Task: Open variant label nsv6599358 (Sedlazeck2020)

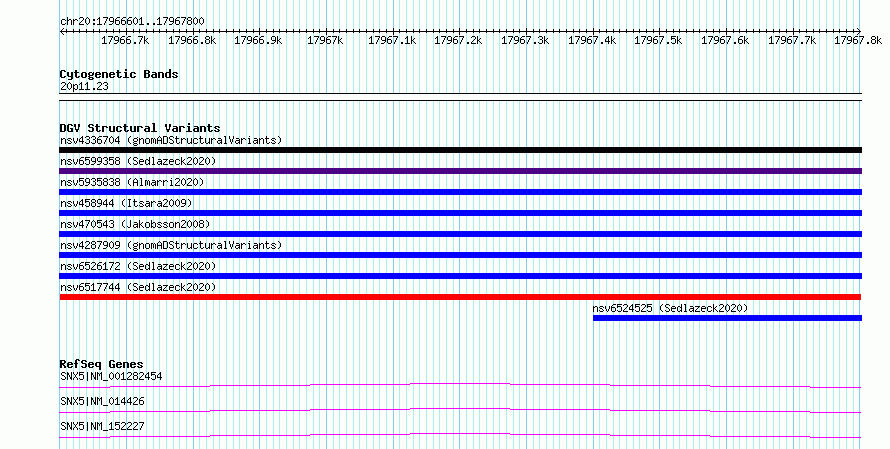Action: [138, 161]
